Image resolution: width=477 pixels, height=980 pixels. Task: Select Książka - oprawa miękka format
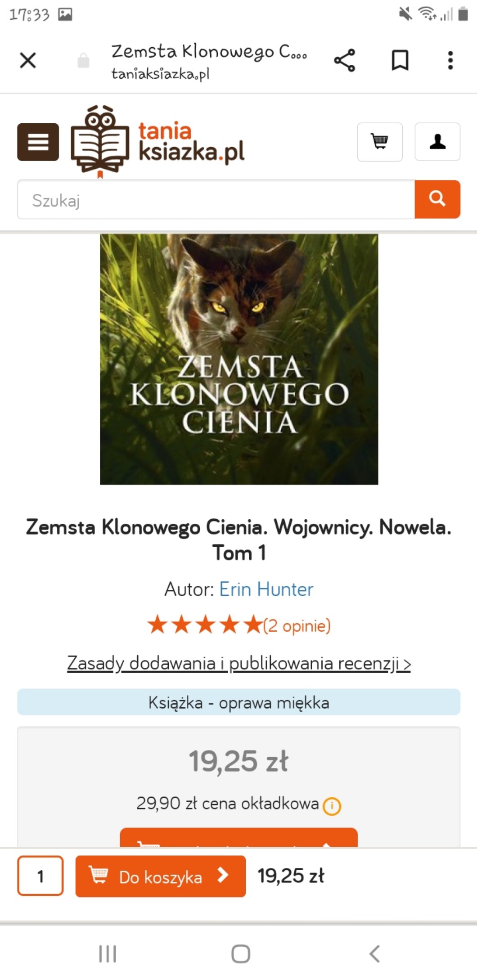coord(239,702)
